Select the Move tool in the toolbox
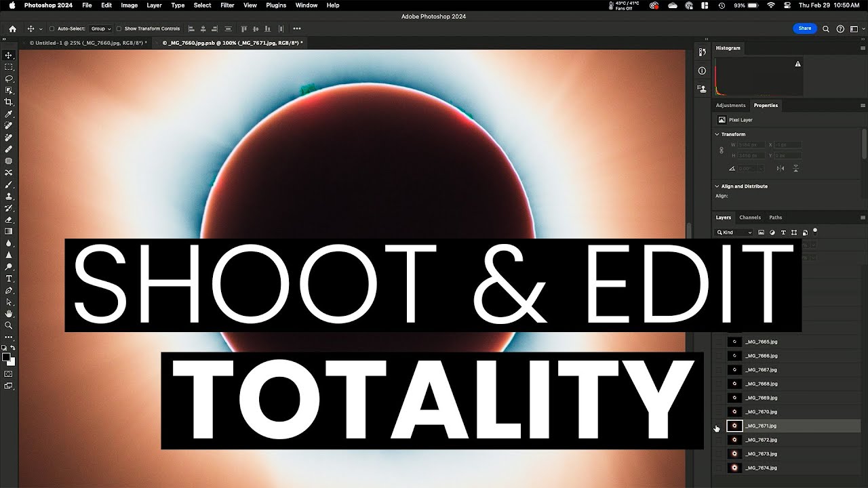 click(9, 56)
